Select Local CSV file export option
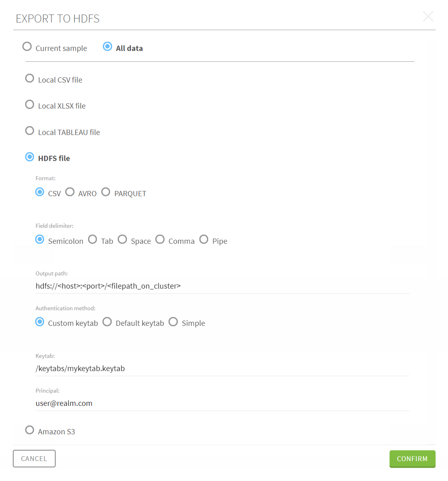 30,78
